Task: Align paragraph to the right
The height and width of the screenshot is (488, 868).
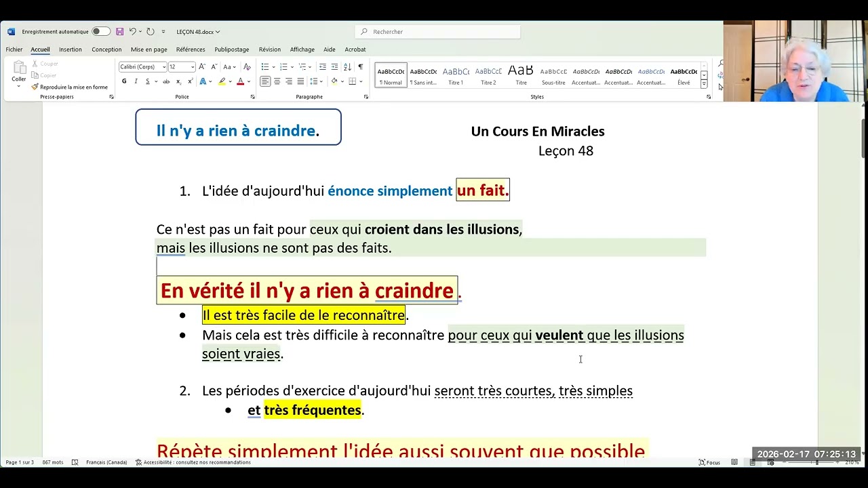Action: pos(289,81)
